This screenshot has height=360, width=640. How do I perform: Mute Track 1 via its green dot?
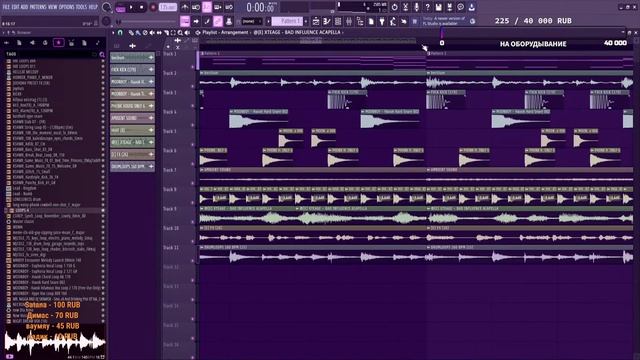pyautogui.click(x=193, y=67)
